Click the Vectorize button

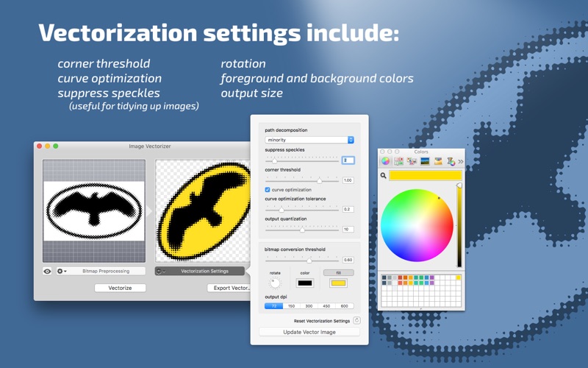pos(120,288)
